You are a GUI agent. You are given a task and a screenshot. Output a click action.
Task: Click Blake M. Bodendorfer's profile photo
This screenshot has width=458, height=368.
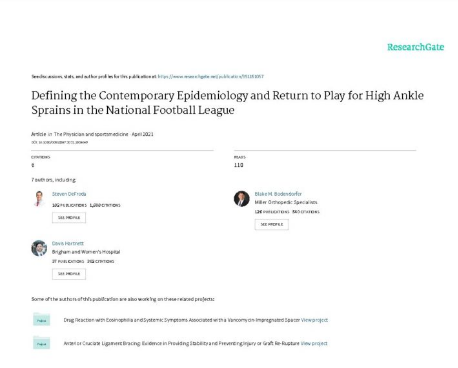click(242, 199)
